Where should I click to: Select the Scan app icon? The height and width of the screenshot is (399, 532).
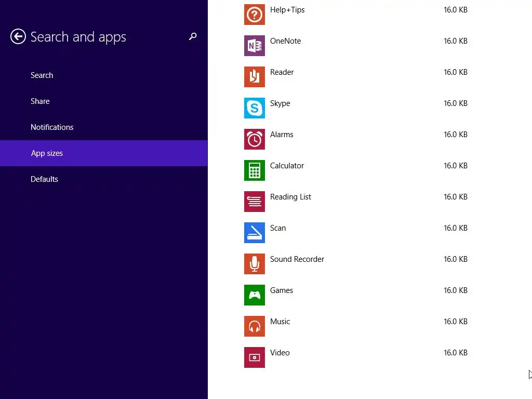pos(255,233)
